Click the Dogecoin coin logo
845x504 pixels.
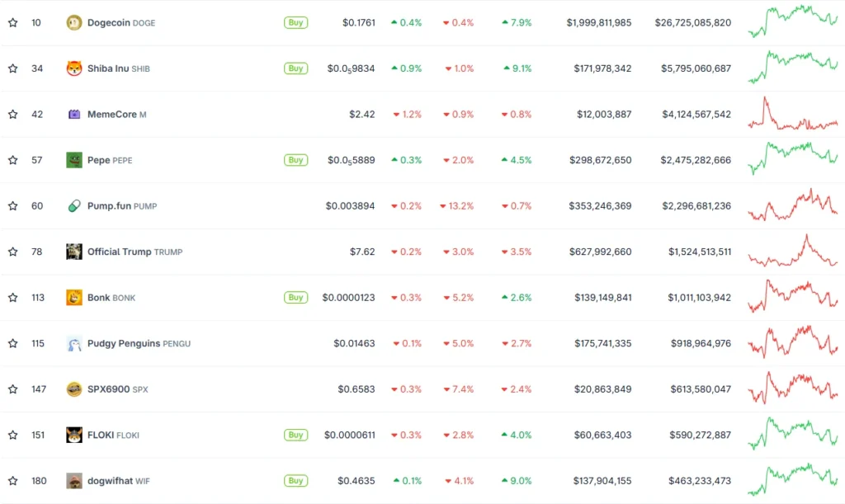point(73,22)
